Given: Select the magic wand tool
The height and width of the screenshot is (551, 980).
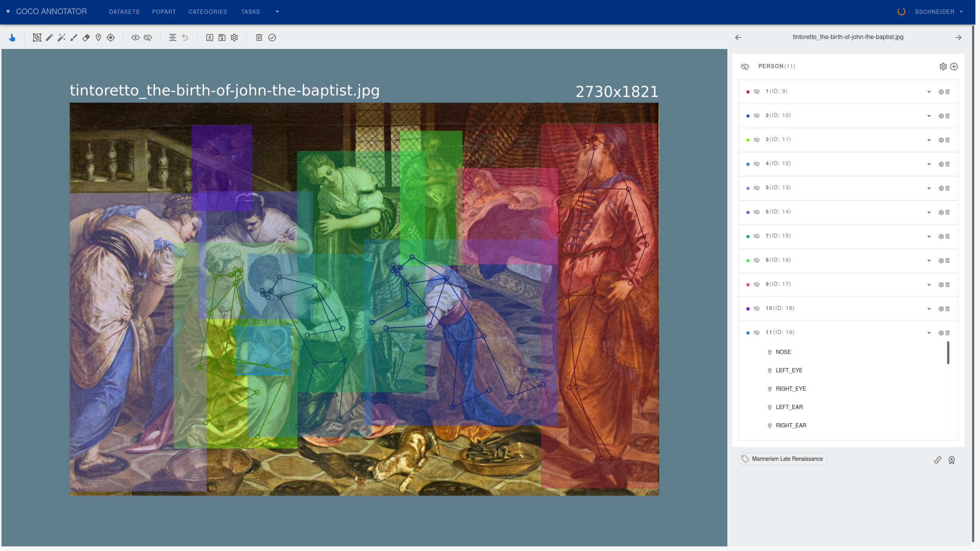Looking at the screenshot, I should pos(62,37).
